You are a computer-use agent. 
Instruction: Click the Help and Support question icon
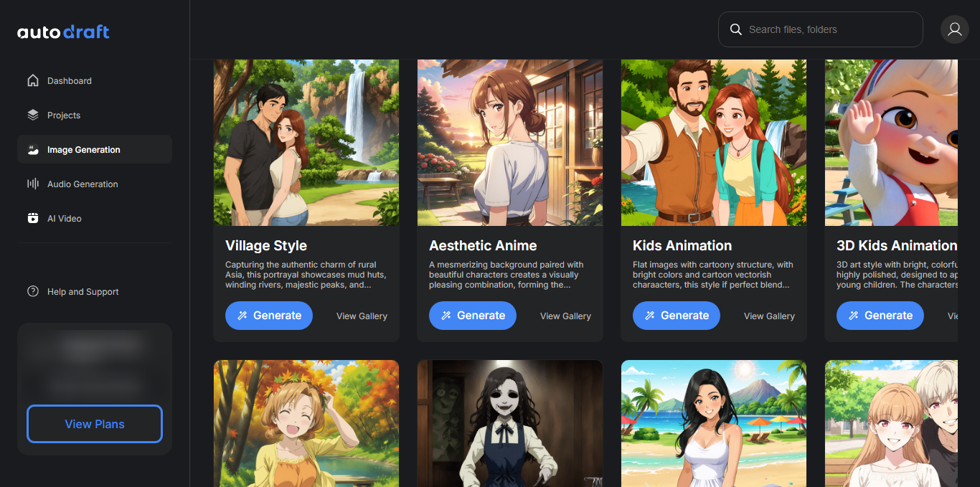coord(32,291)
